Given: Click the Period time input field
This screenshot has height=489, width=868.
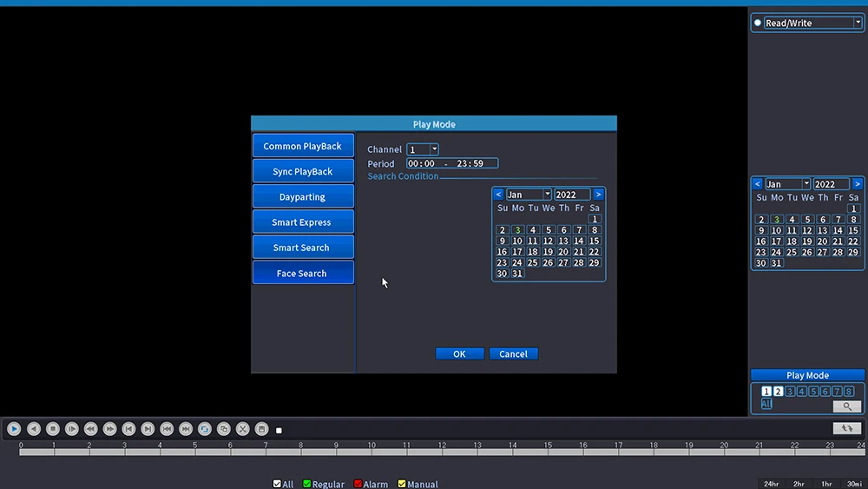Looking at the screenshot, I should point(452,163).
